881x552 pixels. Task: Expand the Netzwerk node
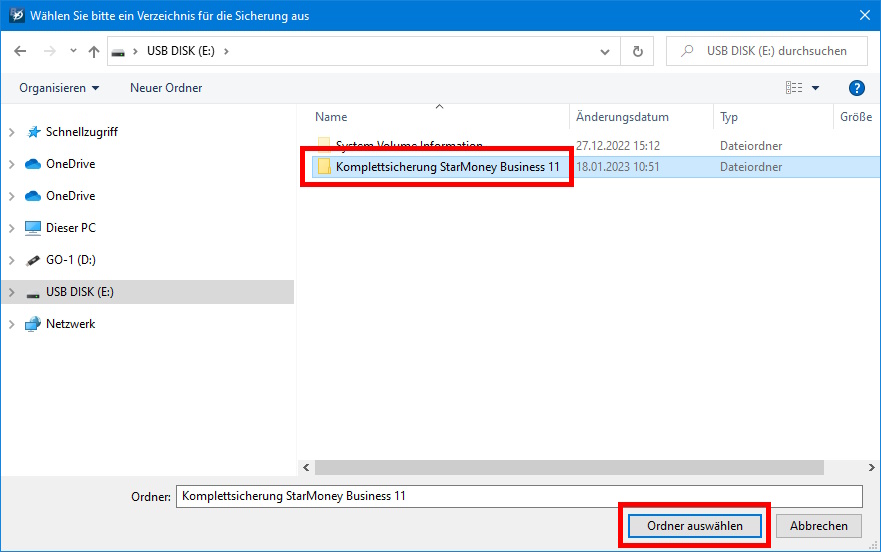pos(12,324)
